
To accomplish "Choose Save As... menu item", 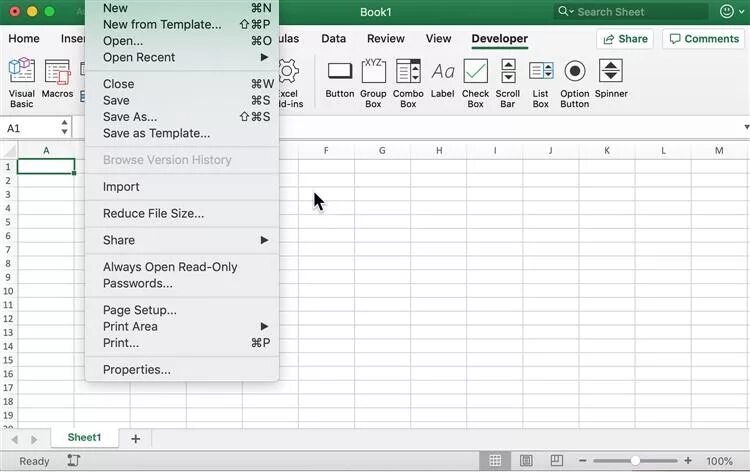I will click(182, 117).
